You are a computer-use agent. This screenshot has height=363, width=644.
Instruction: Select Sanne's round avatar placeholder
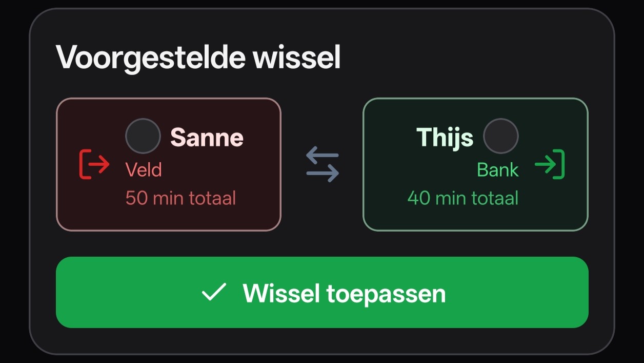[x=143, y=136]
